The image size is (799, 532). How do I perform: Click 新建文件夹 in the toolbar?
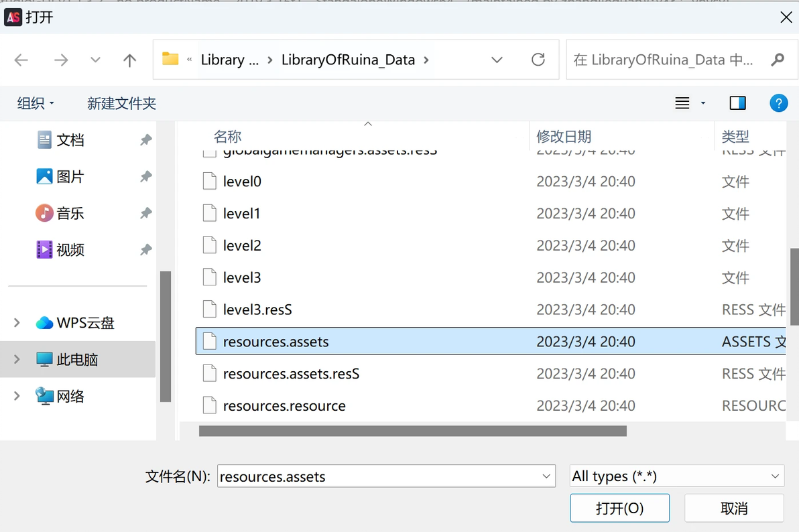121,103
